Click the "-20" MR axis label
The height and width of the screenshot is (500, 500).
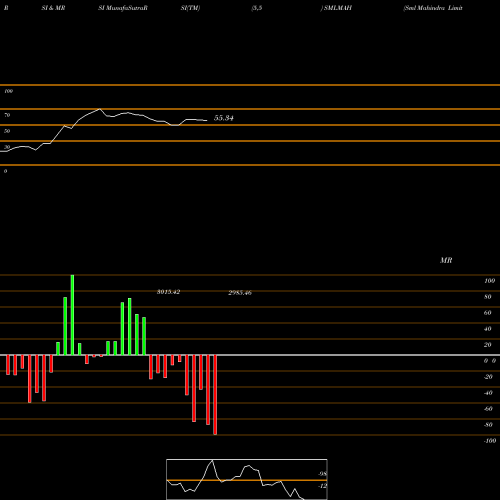pos(488,377)
